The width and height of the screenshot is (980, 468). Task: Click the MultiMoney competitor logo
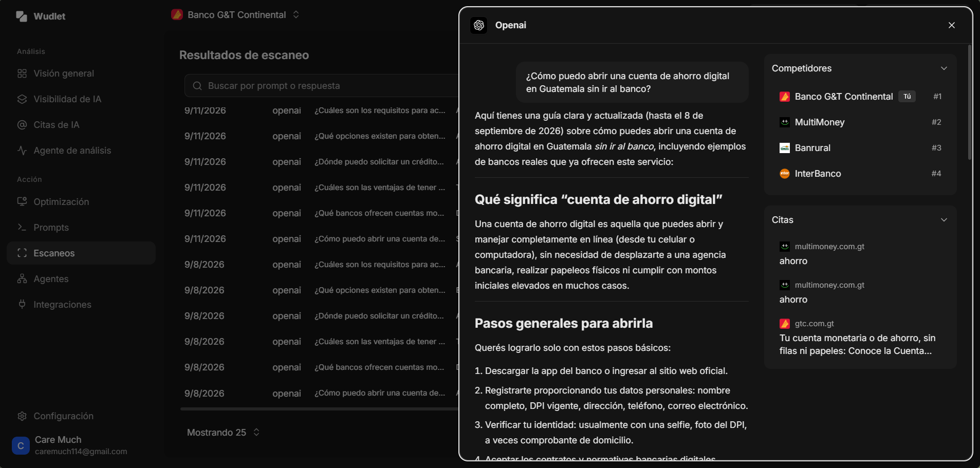pos(785,122)
